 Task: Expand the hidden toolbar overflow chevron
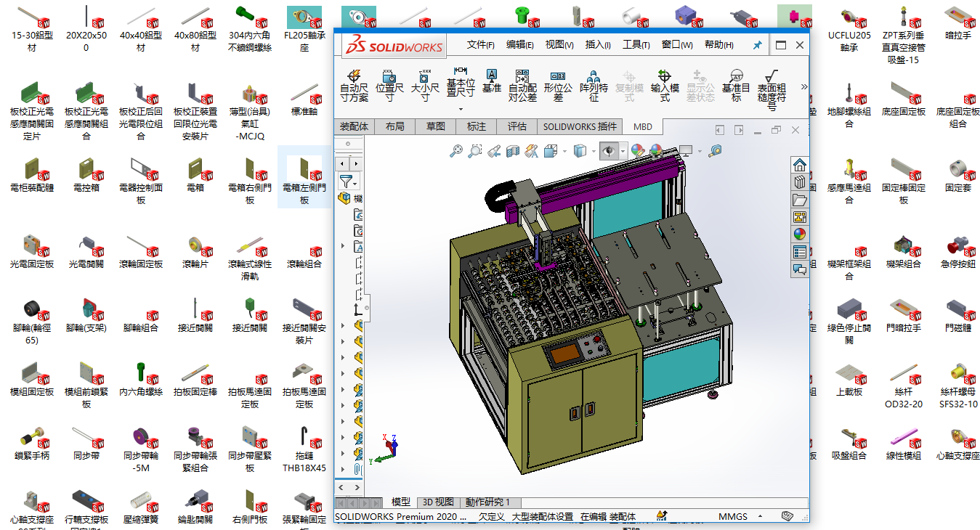tap(803, 86)
